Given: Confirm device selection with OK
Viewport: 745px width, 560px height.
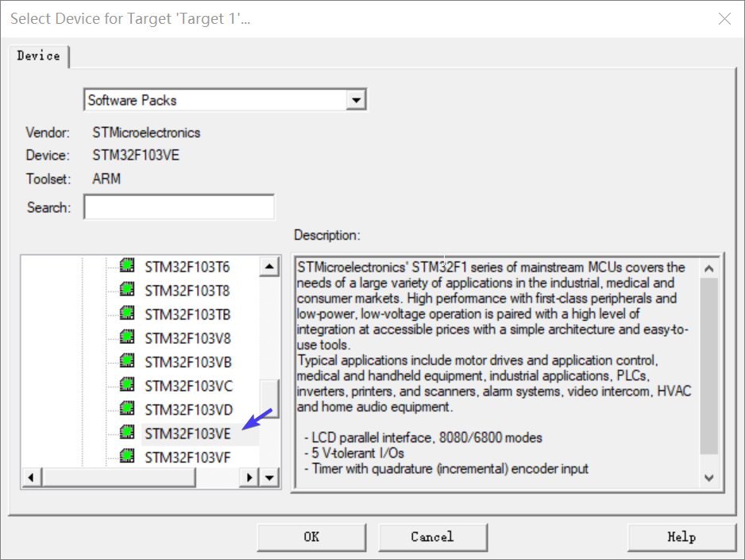Looking at the screenshot, I should [x=311, y=537].
